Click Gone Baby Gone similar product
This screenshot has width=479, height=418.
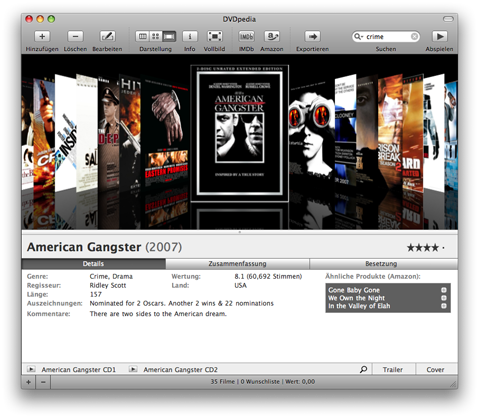pos(354,290)
